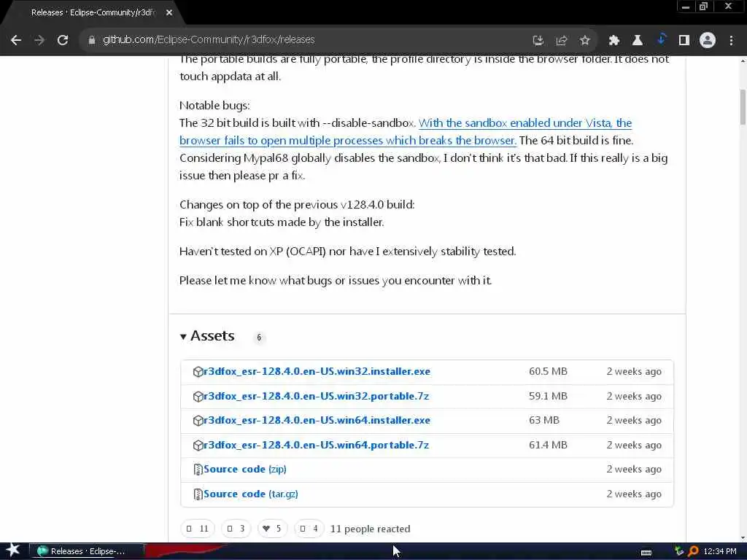Screen dimensions: 747x560
Task: Click the 61.4 MB size text
Action: pos(548,446)
